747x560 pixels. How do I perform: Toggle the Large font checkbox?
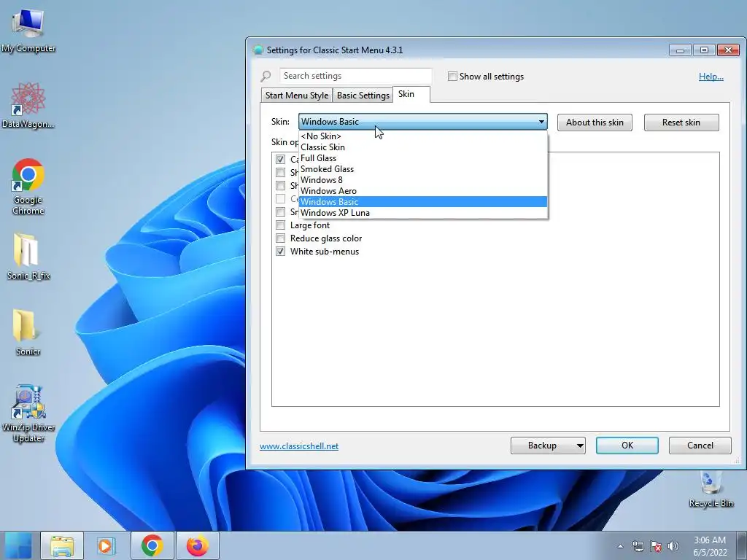[x=281, y=225]
